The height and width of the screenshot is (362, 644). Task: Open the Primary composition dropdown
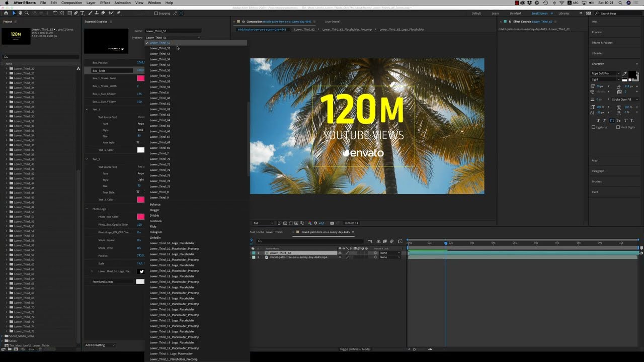173,38
